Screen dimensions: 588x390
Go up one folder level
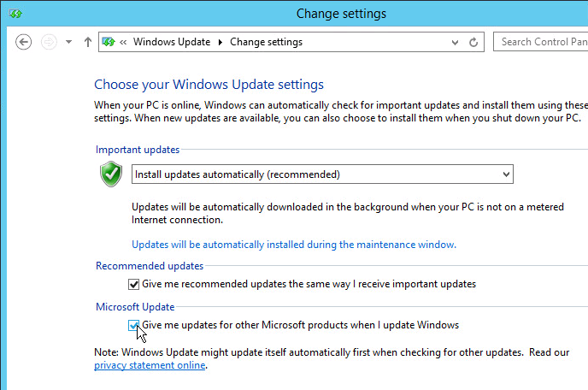(88, 42)
